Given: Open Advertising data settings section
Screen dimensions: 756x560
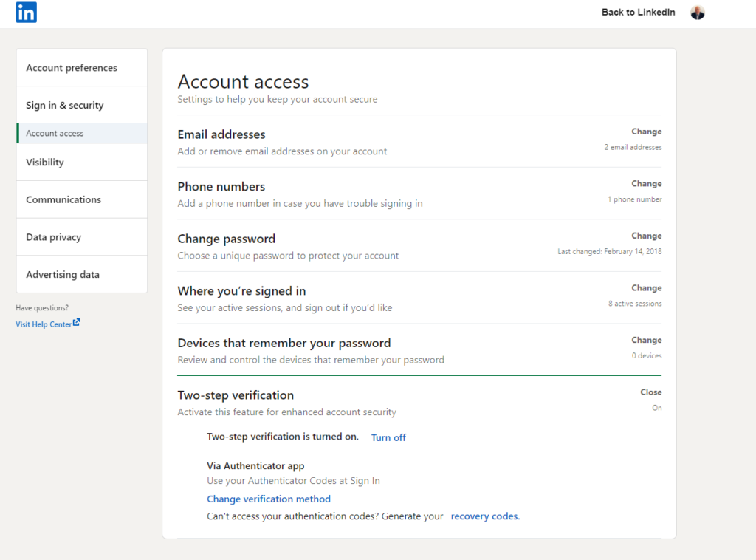Looking at the screenshot, I should pos(81,274).
